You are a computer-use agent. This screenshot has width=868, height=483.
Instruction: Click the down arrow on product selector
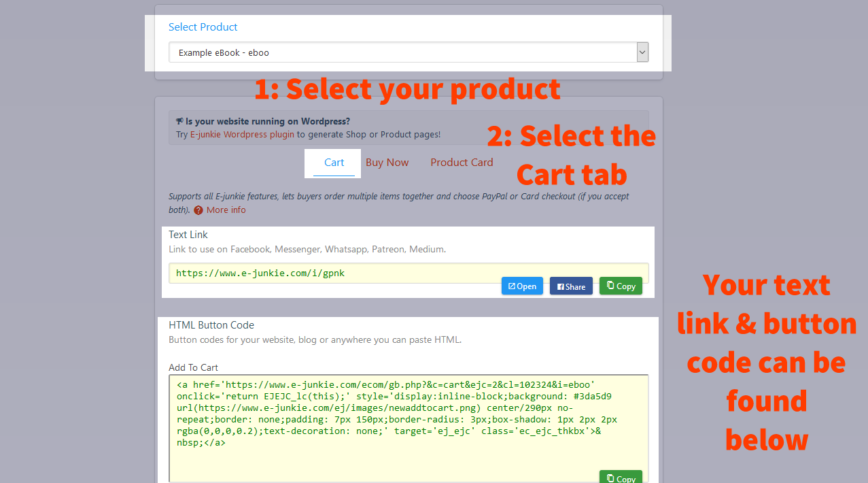(642, 52)
